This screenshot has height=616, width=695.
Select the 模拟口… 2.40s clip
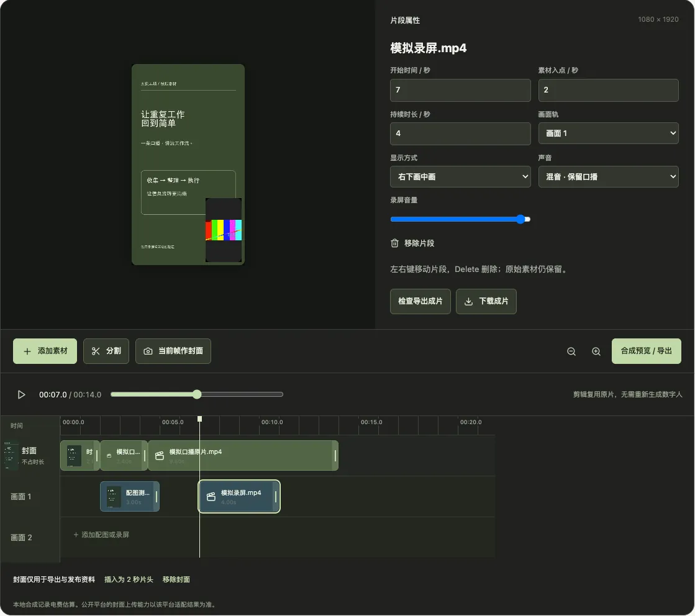124,456
